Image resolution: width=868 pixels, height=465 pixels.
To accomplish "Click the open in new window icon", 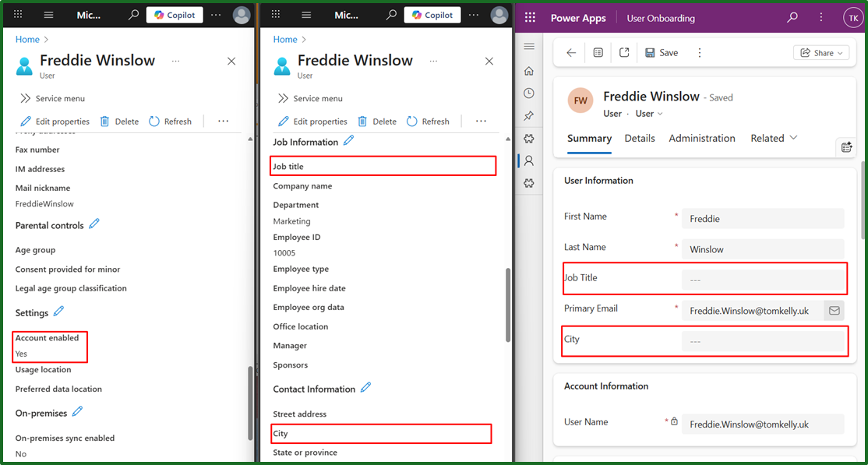I will click(624, 53).
